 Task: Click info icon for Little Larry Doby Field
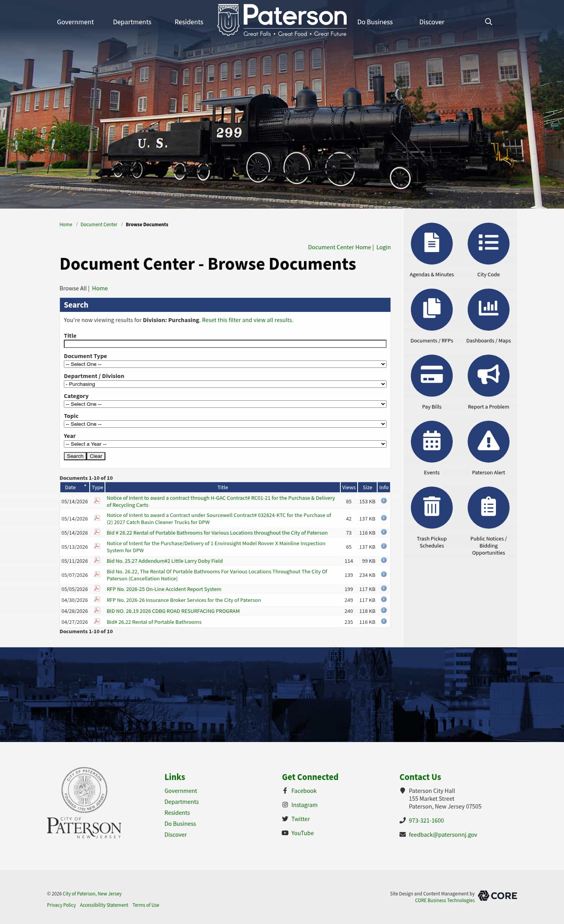[x=384, y=560]
